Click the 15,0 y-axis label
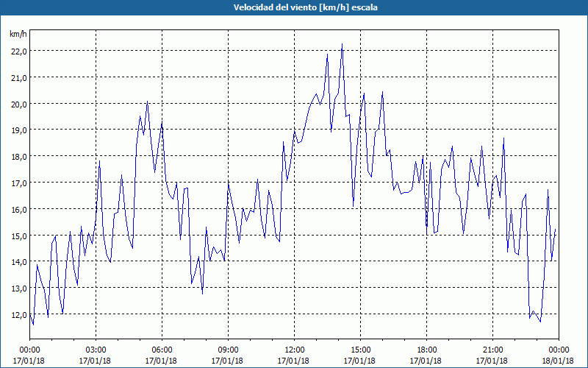 pyautogui.click(x=19, y=236)
